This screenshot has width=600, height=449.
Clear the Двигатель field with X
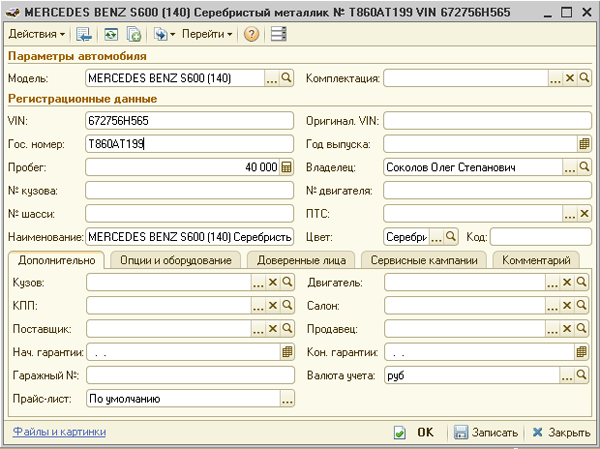coord(567,282)
